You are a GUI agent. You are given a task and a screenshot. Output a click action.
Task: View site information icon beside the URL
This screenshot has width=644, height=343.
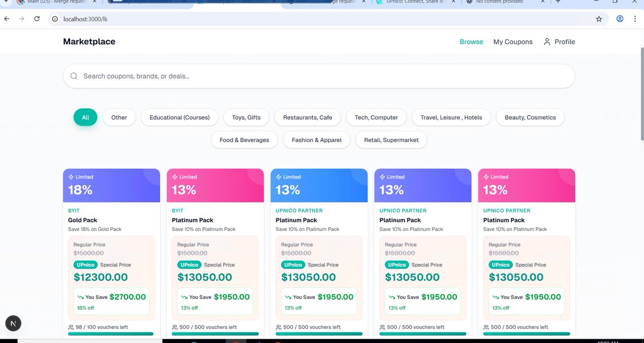[x=55, y=19]
